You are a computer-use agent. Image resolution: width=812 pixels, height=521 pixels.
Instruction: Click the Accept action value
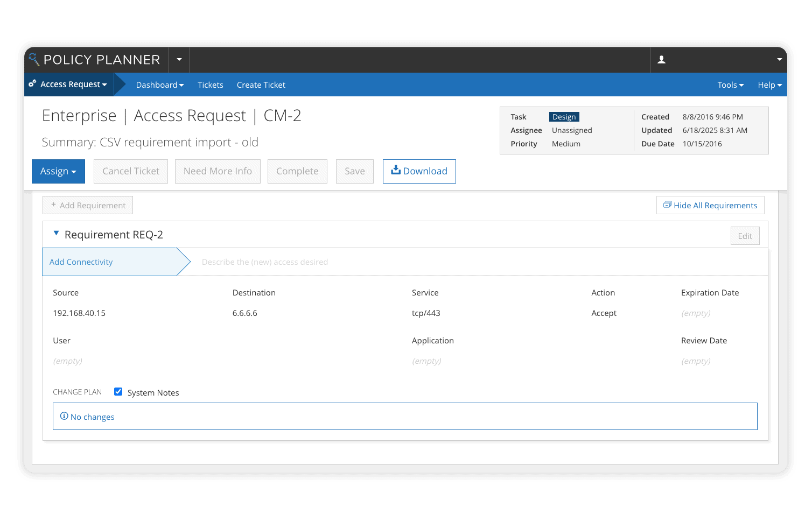click(604, 313)
